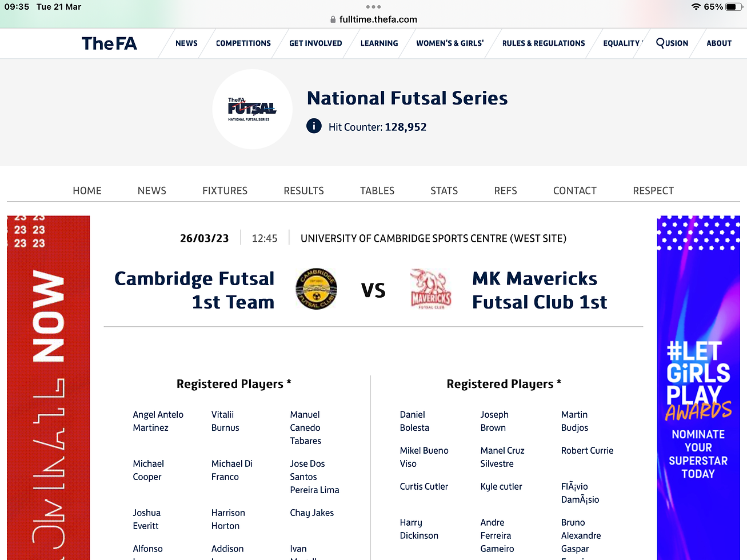Click the National Futsal Series round logo
This screenshot has width=747, height=560.
(252, 109)
